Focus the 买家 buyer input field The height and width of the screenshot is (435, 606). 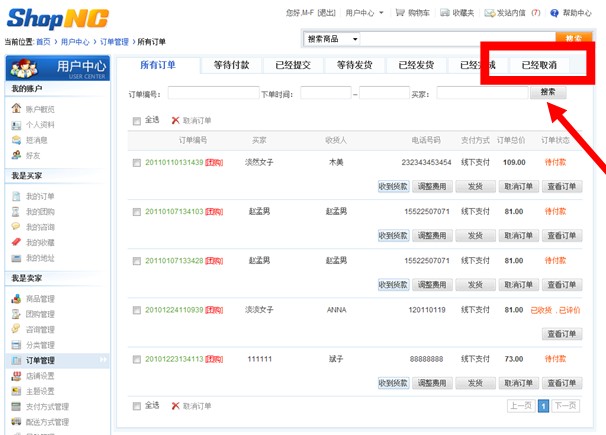point(482,93)
